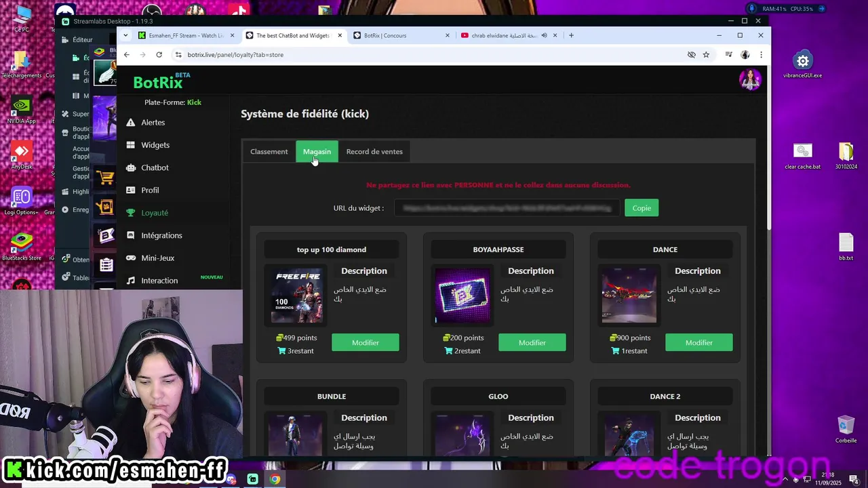Open the Intégrations section
The image size is (868, 488).
pos(161,235)
